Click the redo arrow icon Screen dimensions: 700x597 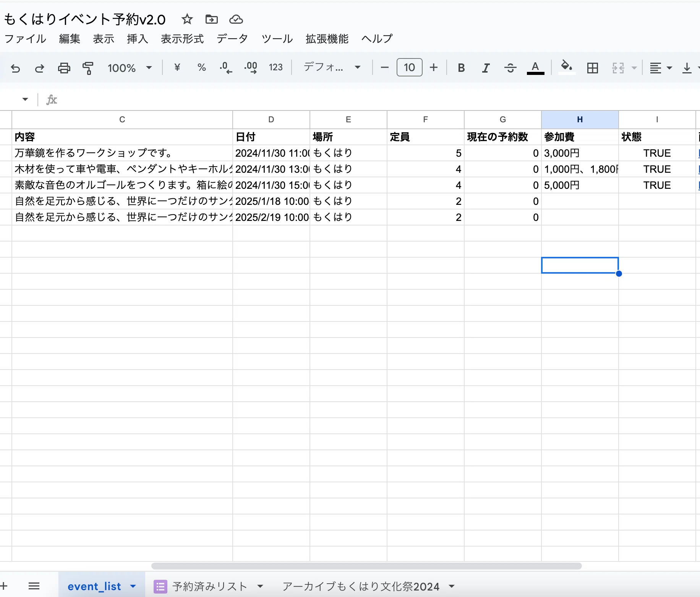tap(39, 68)
